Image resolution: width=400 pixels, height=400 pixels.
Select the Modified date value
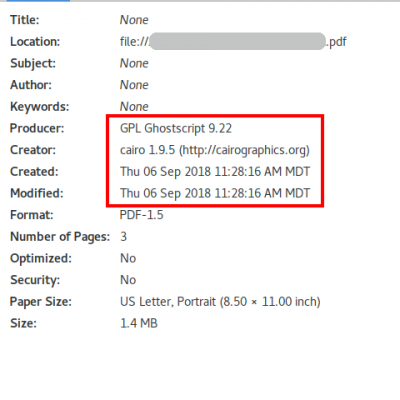coord(215,193)
